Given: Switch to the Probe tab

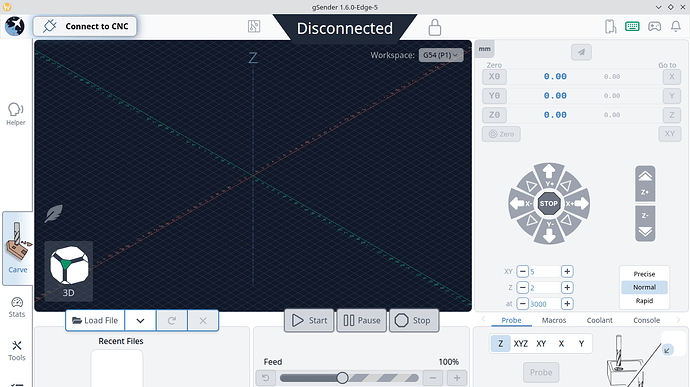Looking at the screenshot, I should pos(511,320).
